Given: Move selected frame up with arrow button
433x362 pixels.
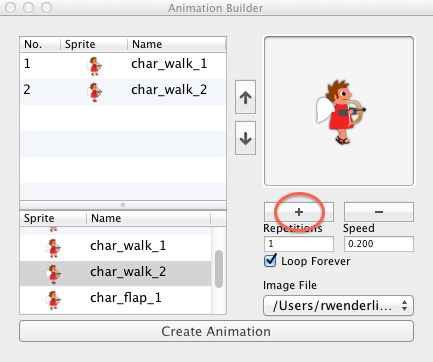Looking at the screenshot, I should coord(245,97).
